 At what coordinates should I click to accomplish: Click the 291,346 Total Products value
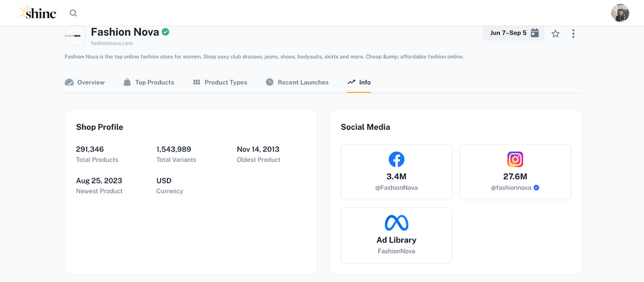click(x=90, y=149)
